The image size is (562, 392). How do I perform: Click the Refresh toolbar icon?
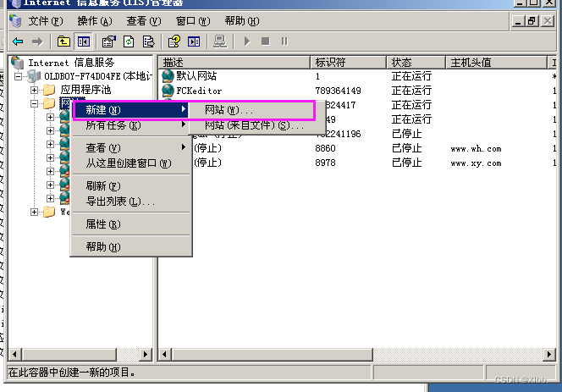(x=129, y=41)
